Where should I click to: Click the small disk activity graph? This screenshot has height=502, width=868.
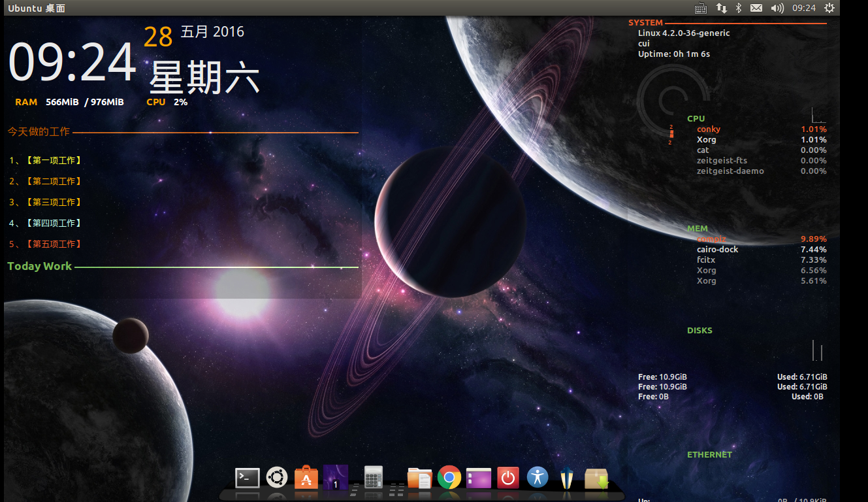click(819, 350)
